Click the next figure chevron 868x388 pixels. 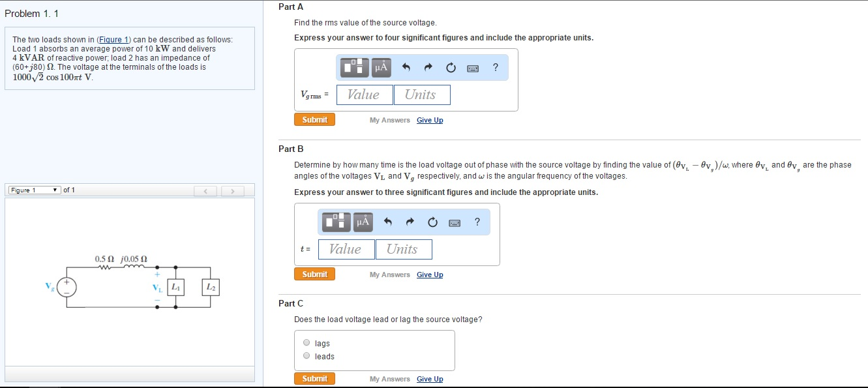[x=233, y=189]
